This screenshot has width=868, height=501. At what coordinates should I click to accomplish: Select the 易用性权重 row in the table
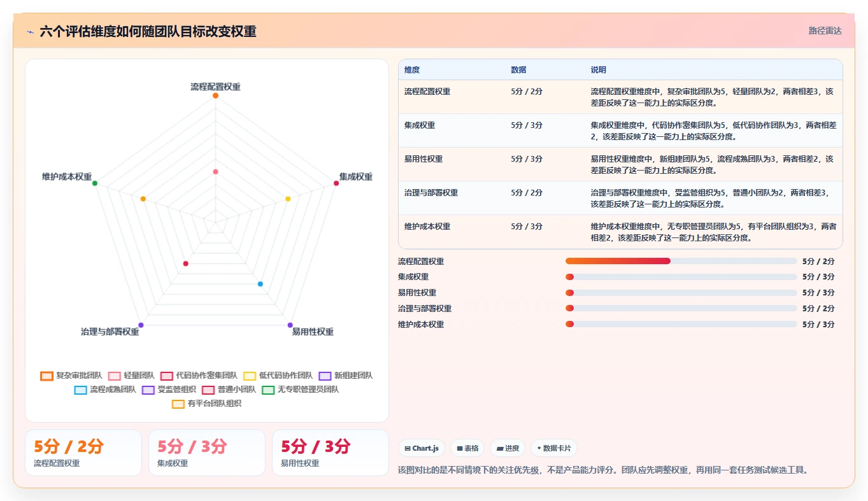coord(620,164)
